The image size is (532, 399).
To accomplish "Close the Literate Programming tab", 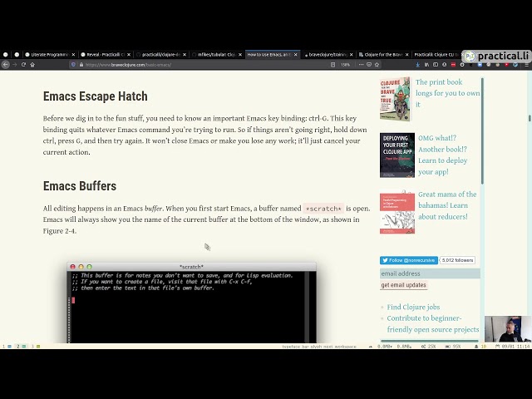I will (x=73, y=55).
